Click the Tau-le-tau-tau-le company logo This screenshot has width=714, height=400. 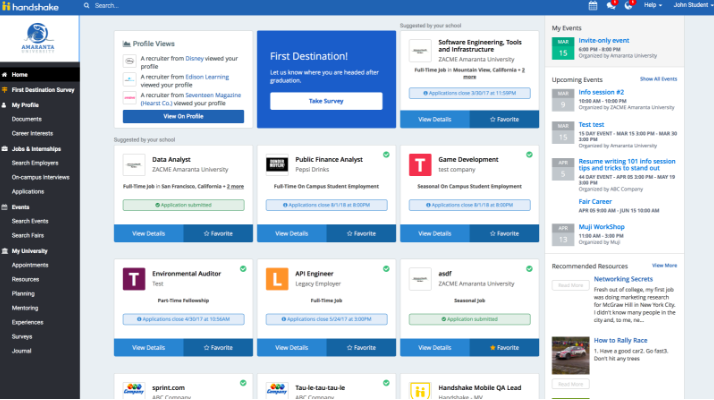coord(277,390)
